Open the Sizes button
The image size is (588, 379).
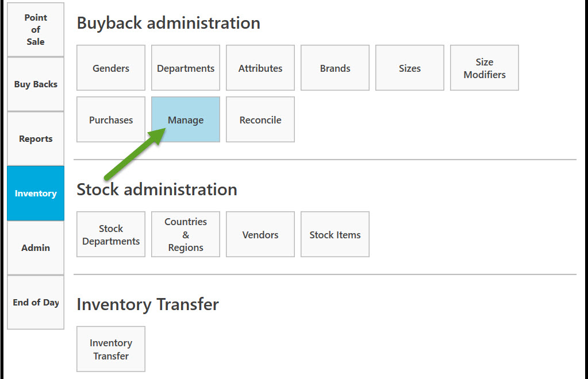coord(410,68)
